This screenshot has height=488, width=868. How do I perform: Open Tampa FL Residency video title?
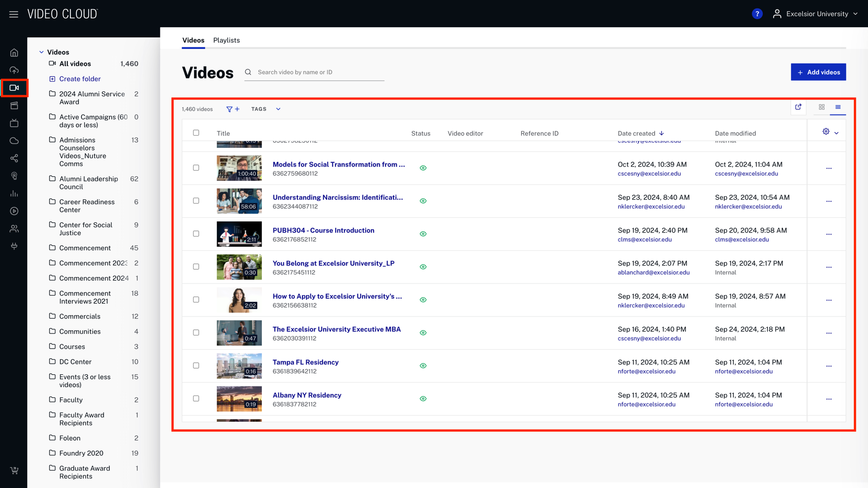pos(306,362)
